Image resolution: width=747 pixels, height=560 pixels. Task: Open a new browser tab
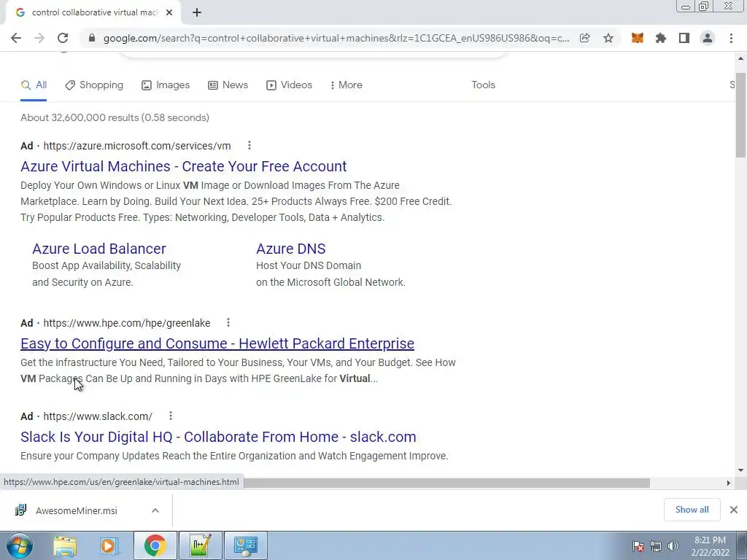(x=197, y=12)
